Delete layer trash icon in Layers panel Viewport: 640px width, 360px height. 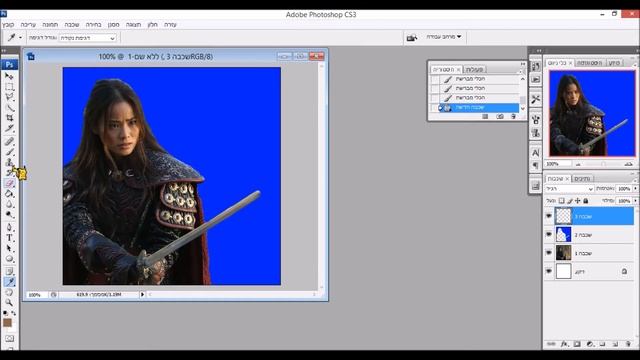628,344
